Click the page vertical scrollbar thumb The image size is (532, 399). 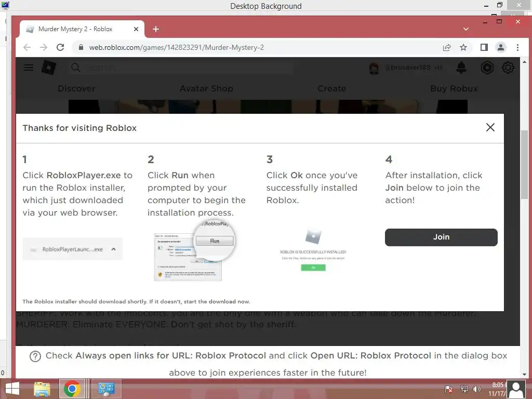click(525, 164)
